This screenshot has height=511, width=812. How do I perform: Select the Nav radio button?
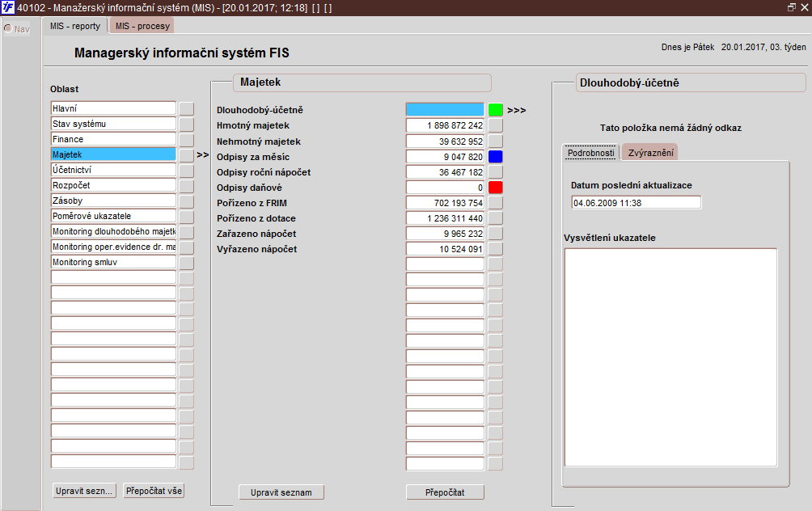8,29
